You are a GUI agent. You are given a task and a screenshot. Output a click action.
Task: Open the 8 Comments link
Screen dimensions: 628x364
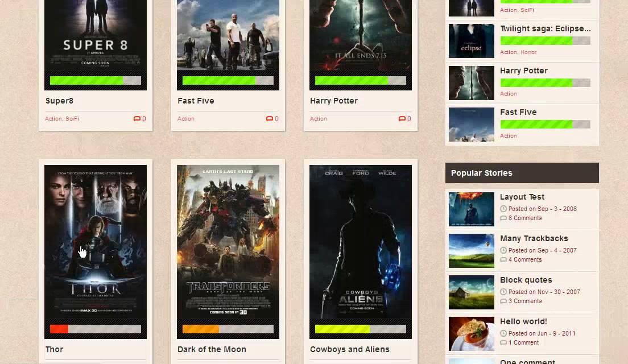[524, 218]
